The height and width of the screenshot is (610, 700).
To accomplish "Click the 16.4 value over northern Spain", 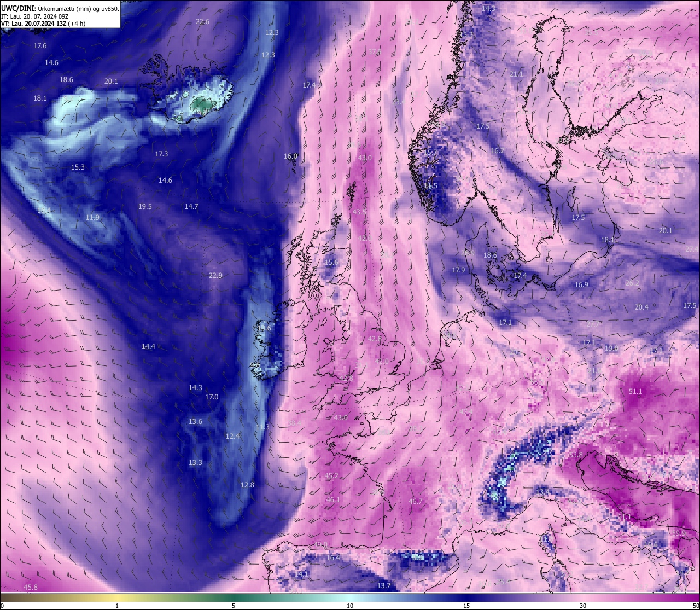I will 333,558.
